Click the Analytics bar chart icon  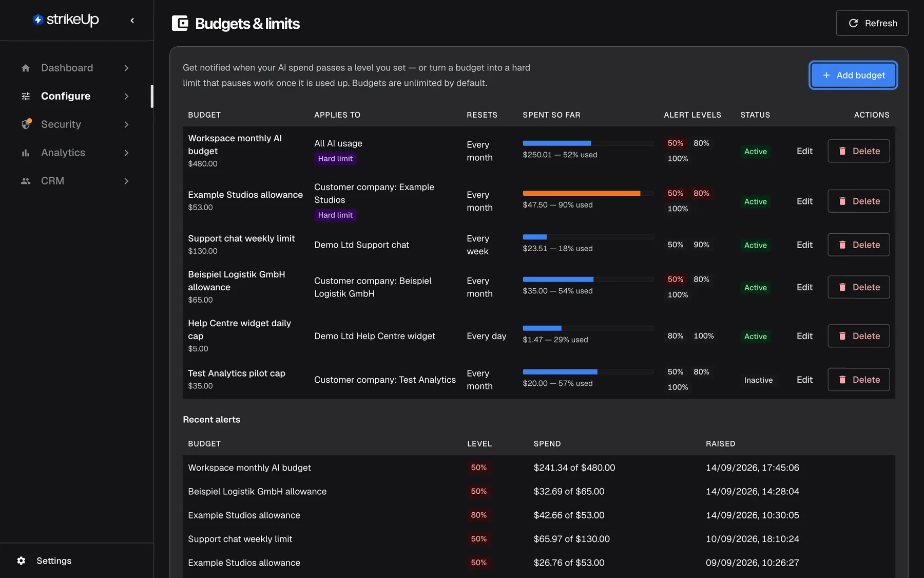coord(26,153)
